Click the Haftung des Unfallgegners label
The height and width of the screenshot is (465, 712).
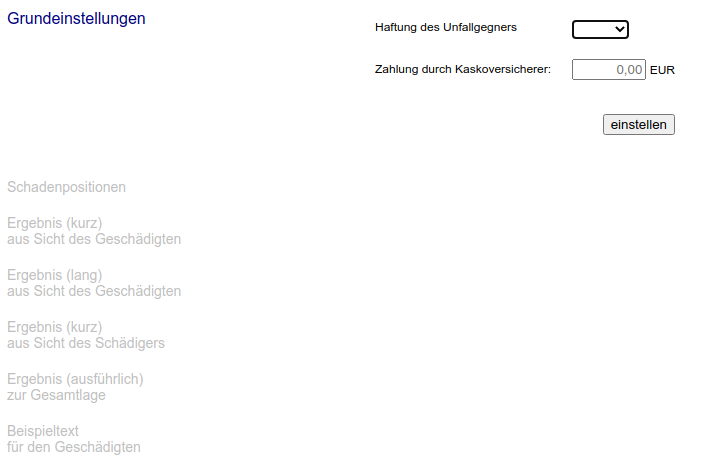pos(445,28)
